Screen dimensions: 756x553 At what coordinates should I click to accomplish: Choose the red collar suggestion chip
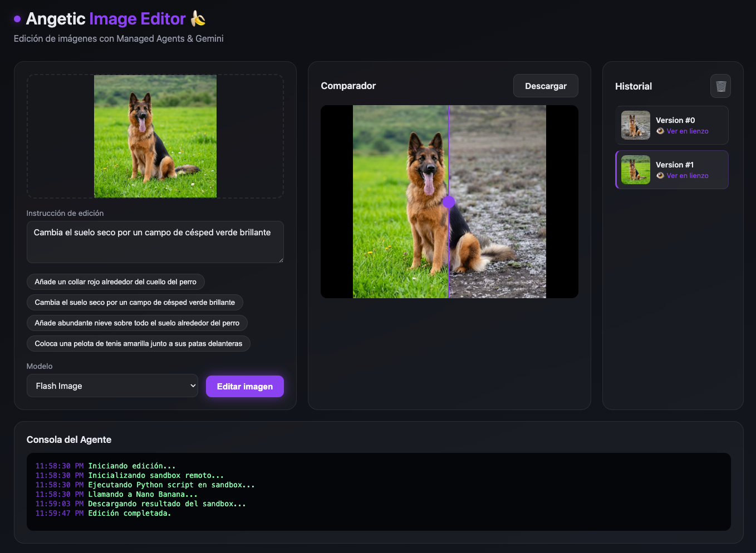[x=116, y=282]
